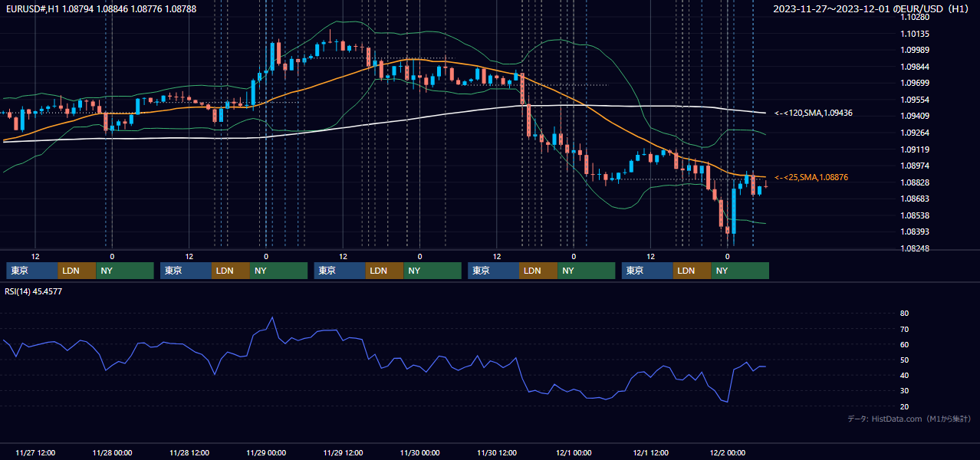The height and width of the screenshot is (460, 980).
Task: Select the 120 SMA label reading 1.09436
Action: coord(814,113)
